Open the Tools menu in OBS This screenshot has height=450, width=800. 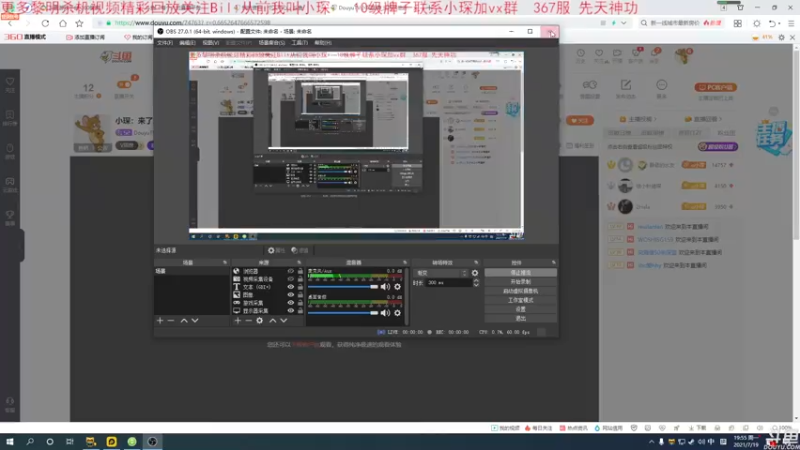click(299, 43)
